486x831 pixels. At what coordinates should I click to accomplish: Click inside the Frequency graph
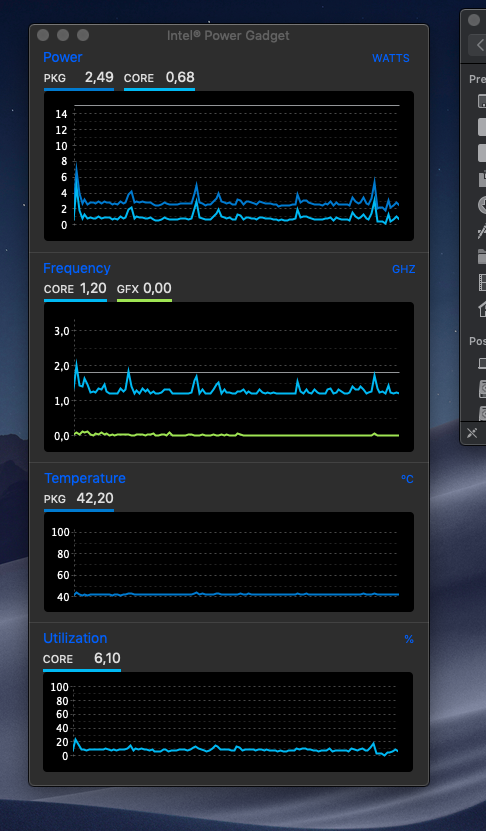[x=229, y=377]
